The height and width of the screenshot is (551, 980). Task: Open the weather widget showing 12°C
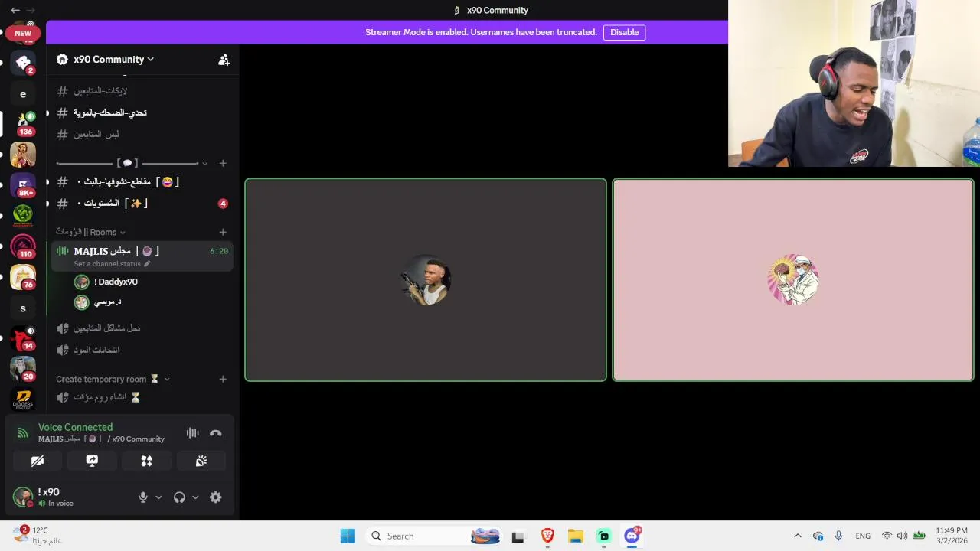37,536
